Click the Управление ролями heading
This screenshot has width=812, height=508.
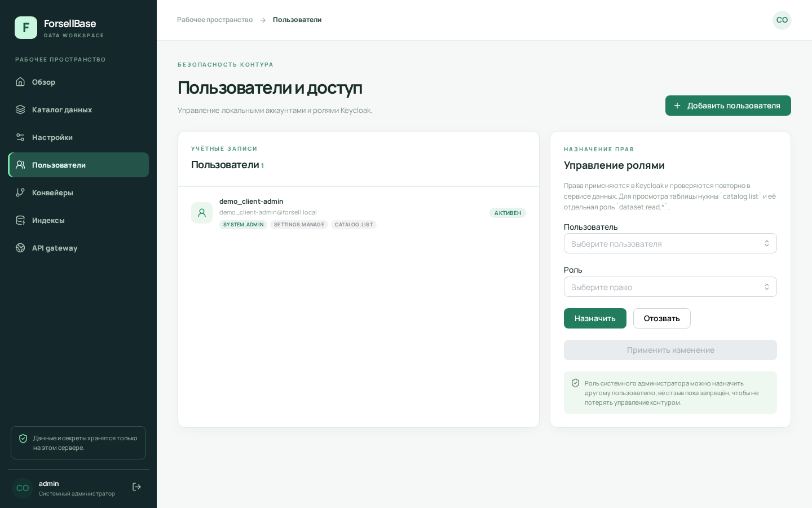614,165
